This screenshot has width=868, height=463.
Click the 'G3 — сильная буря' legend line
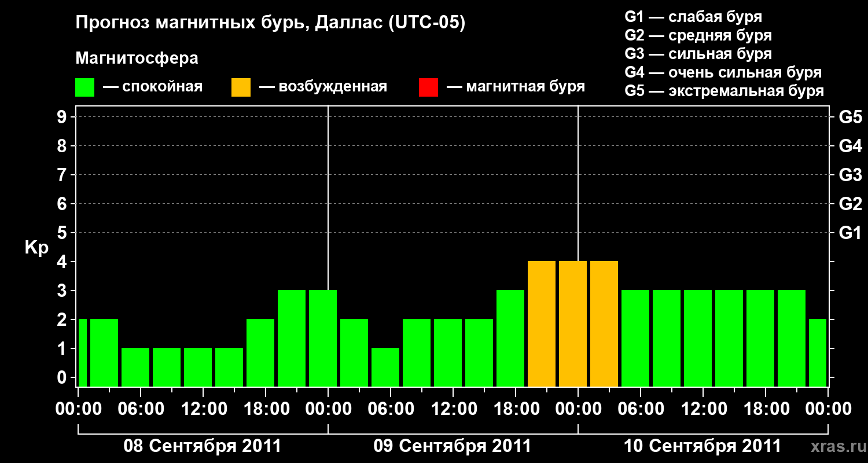click(698, 54)
